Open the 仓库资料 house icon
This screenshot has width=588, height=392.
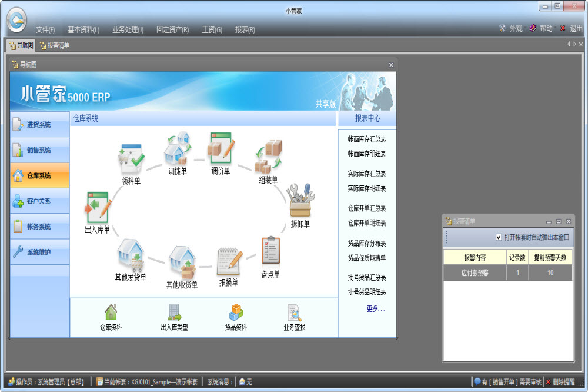click(111, 312)
